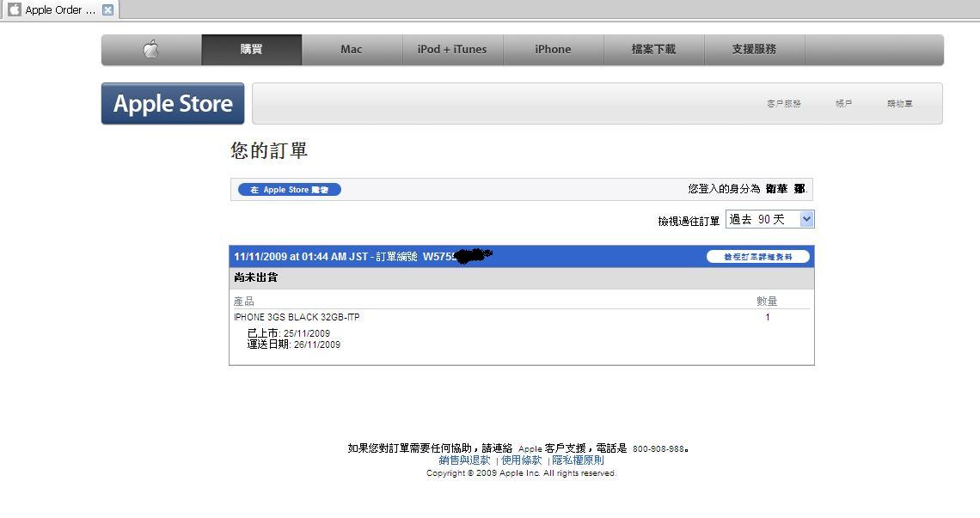Open the 銷售與退款 footer link
The width and height of the screenshot is (980, 518).
pyautogui.click(x=464, y=460)
